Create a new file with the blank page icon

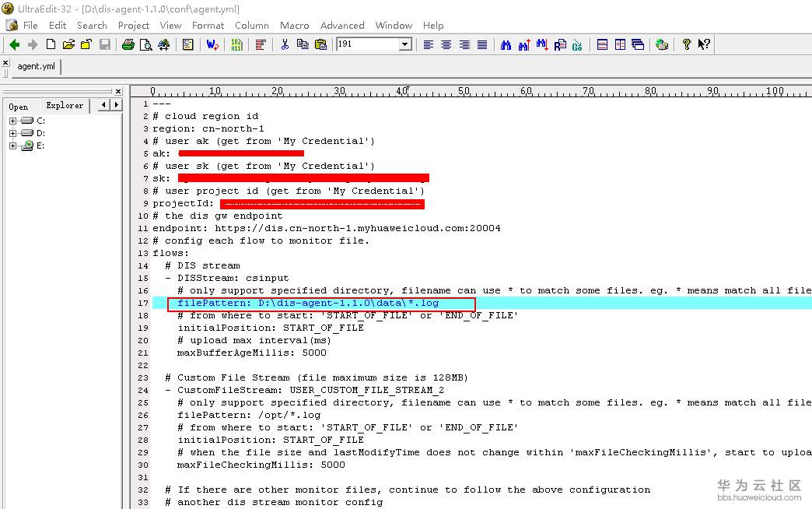(51, 44)
